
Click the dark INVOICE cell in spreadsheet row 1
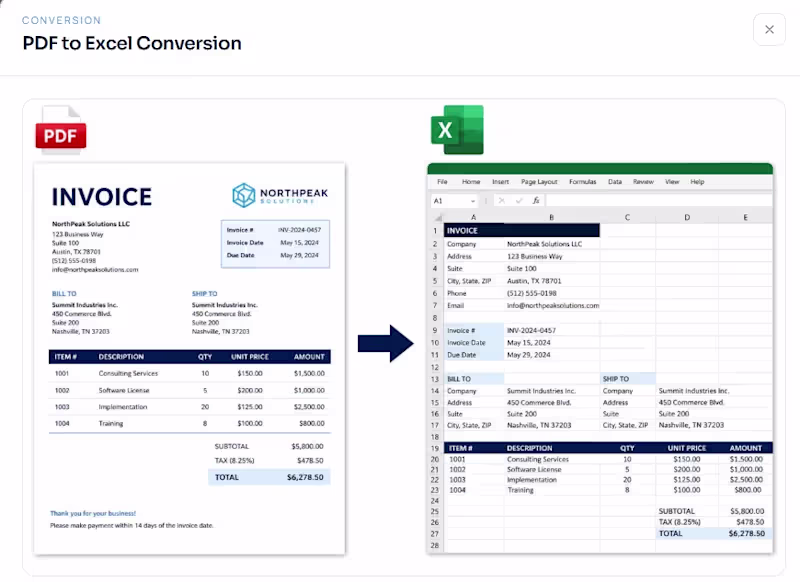[x=522, y=231]
